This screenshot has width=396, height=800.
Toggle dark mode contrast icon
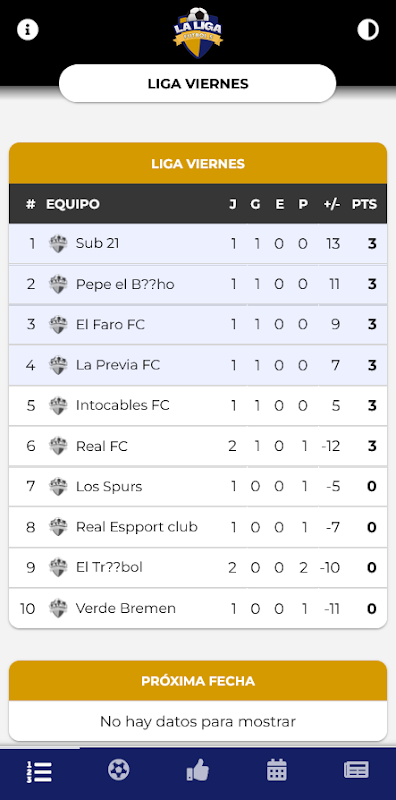coord(368,30)
